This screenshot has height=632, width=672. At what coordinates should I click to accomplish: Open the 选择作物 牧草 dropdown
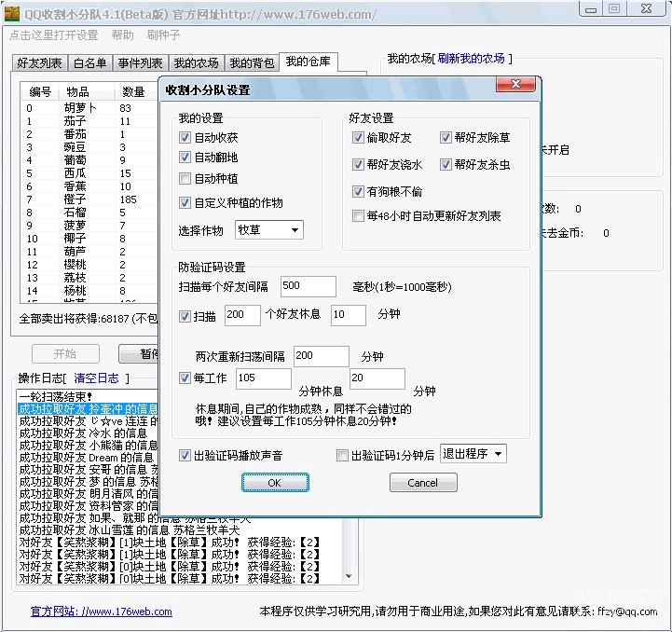click(268, 230)
